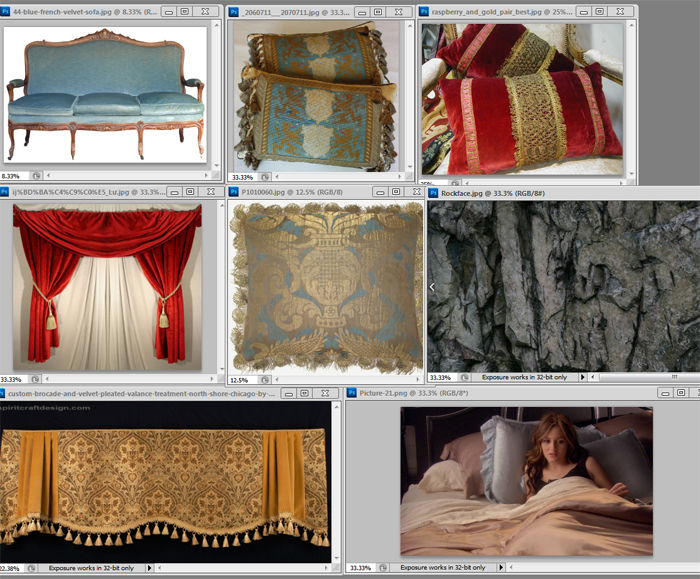Viewport: 700px width, 579px height.
Task: Click the 12.5% zoom field in P1010060.jpg window
Action: 244,380
